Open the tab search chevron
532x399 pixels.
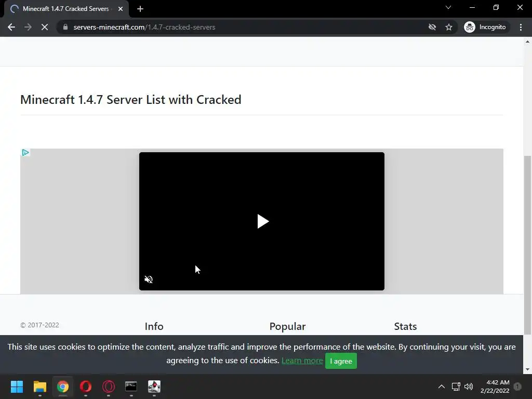448,7
